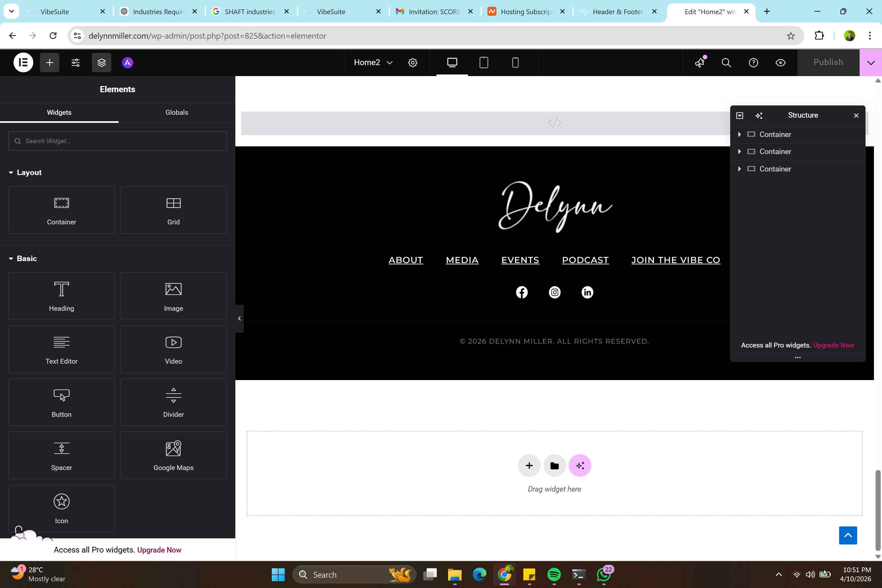Click the blue scroll-to-top arrow button
The image size is (882, 588).
(x=848, y=535)
